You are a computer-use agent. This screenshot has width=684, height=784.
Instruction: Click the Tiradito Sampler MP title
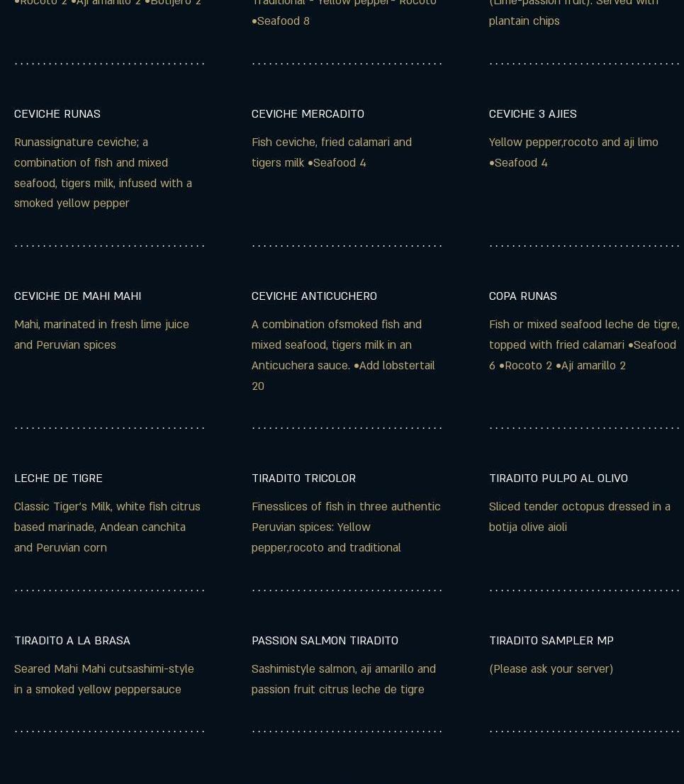click(x=551, y=640)
